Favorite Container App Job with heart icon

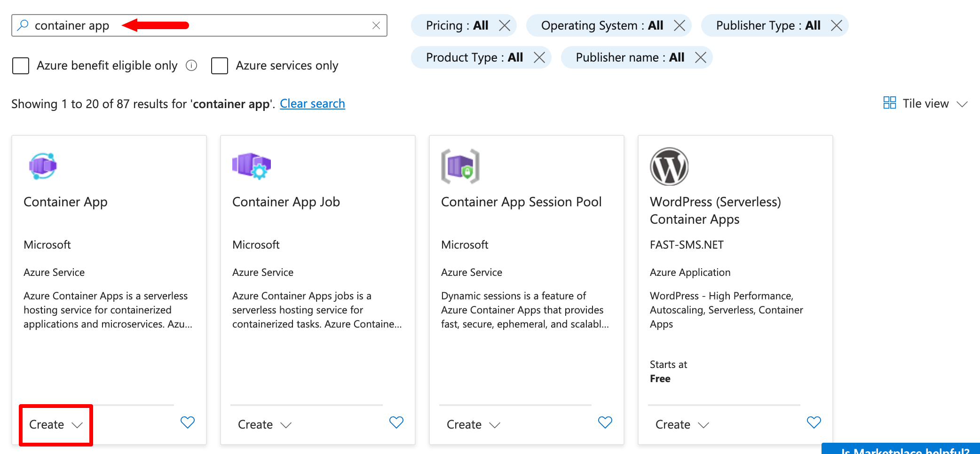(x=396, y=423)
